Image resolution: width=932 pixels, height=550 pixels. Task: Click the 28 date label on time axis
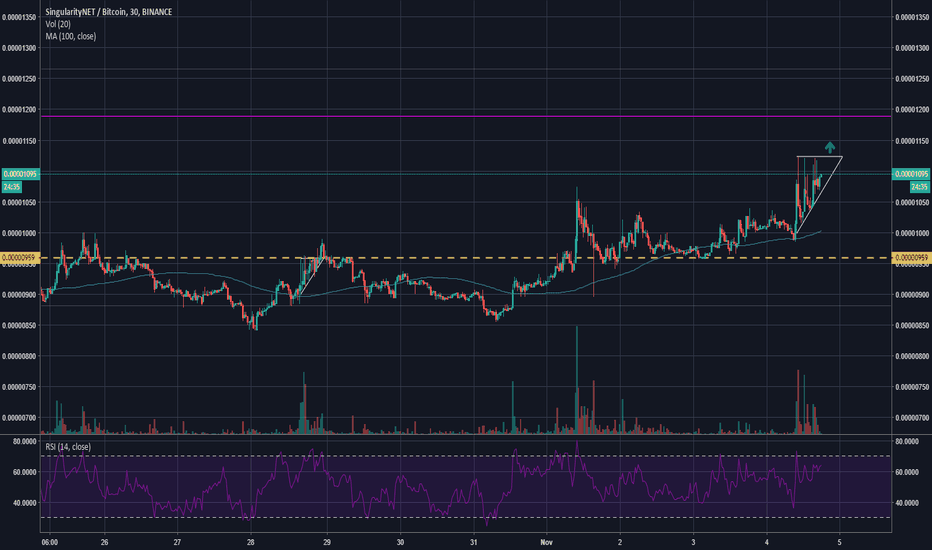point(251,542)
